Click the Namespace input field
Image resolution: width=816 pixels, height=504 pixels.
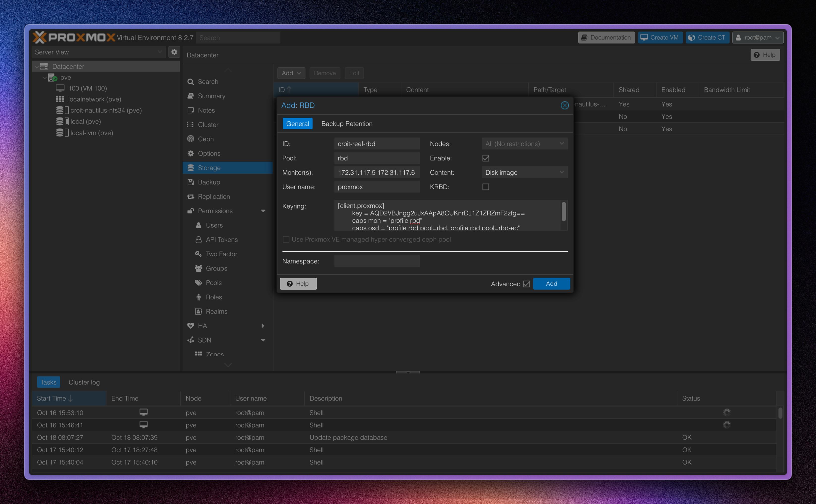point(377,261)
